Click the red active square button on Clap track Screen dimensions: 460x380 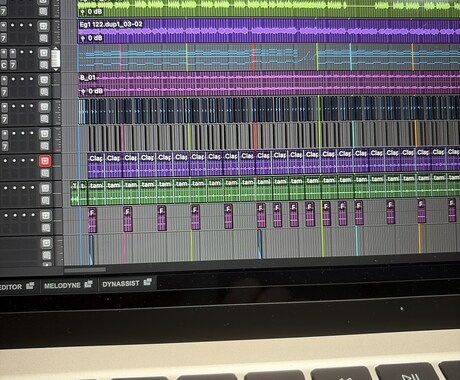coord(45,161)
